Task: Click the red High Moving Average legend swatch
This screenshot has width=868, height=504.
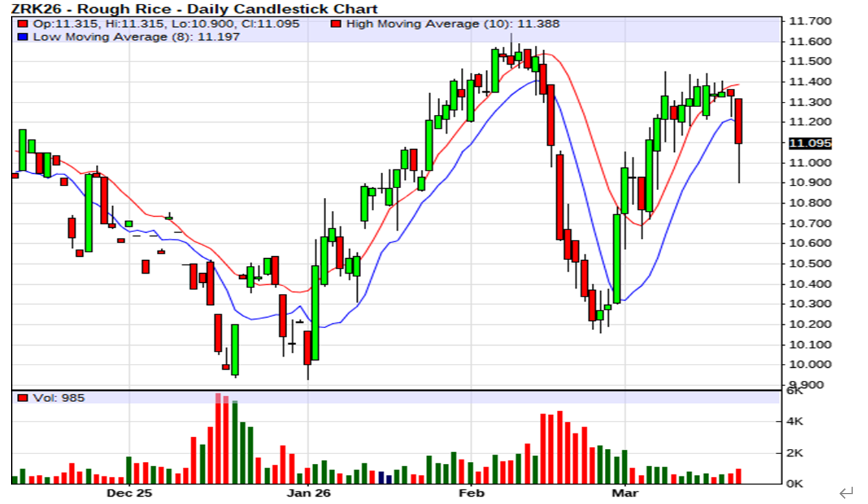Action: (x=336, y=24)
